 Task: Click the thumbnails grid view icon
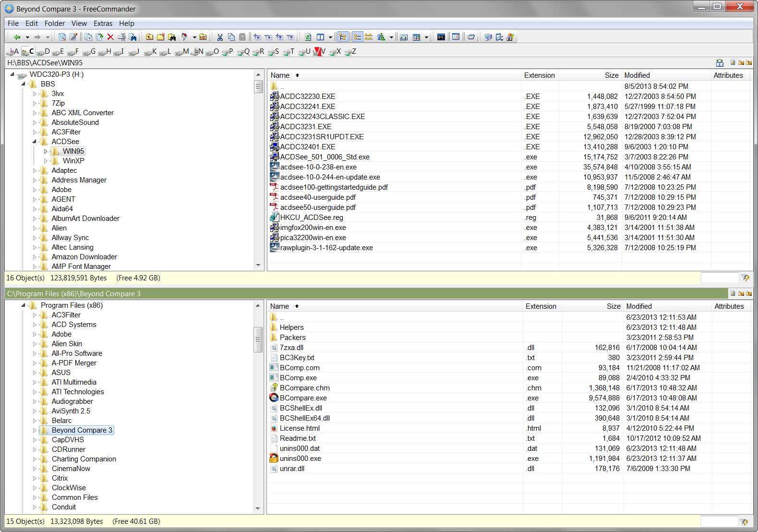417,37
